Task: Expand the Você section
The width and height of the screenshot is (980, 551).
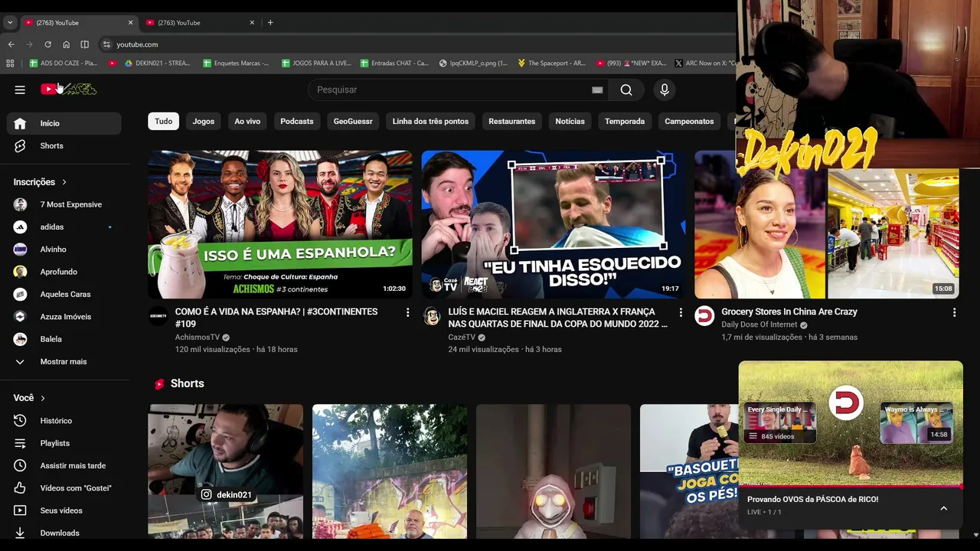Action: [x=30, y=398]
